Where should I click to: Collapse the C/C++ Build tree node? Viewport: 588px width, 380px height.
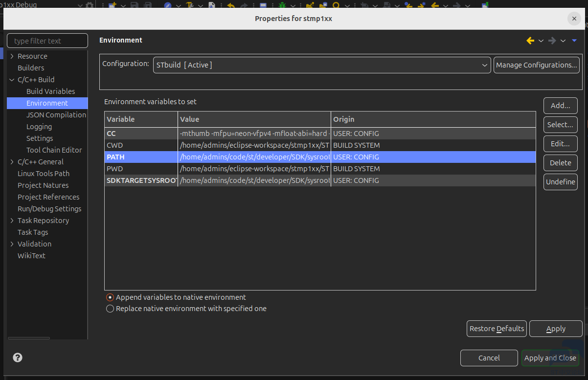[x=12, y=80]
